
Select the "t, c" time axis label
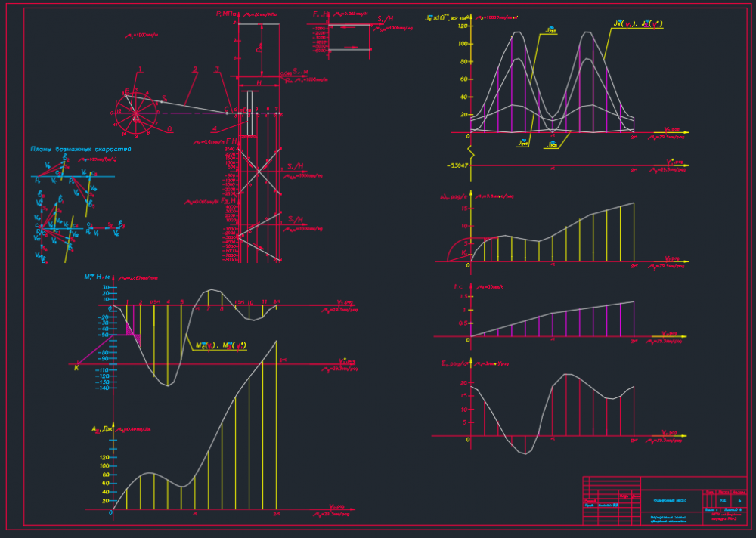point(458,287)
